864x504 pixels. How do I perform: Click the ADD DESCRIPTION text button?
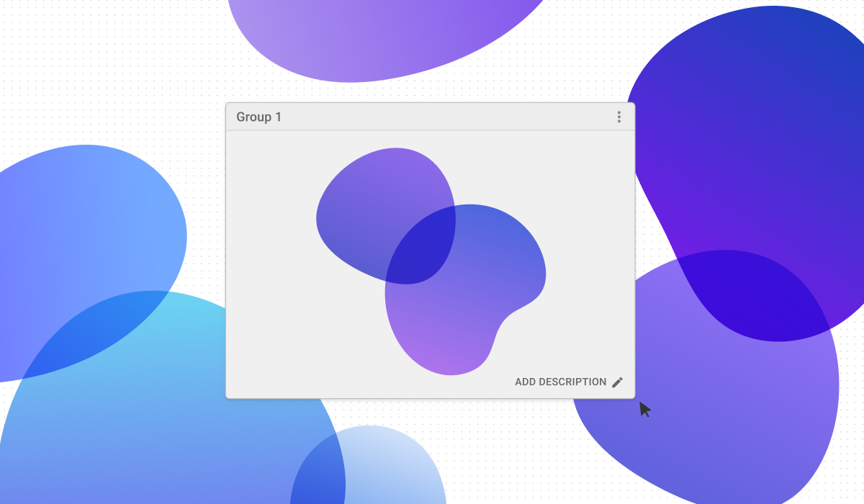(560, 382)
